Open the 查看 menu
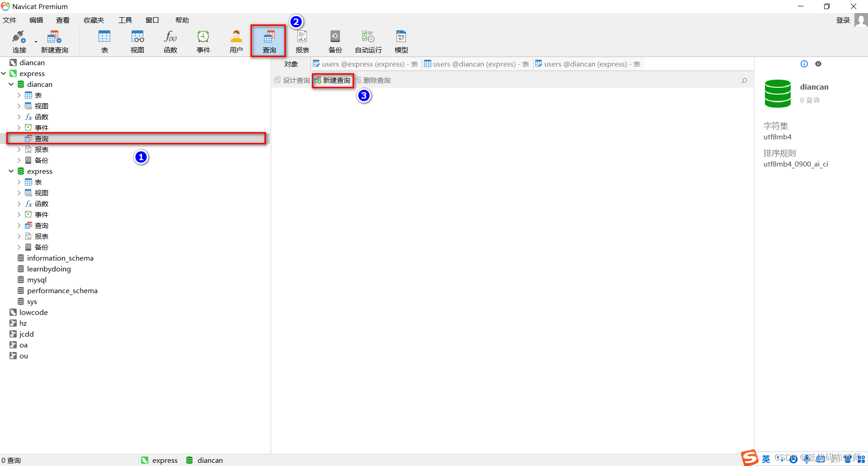Image resolution: width=868 pixels, height=466 pixels. [x=63, y=20]
